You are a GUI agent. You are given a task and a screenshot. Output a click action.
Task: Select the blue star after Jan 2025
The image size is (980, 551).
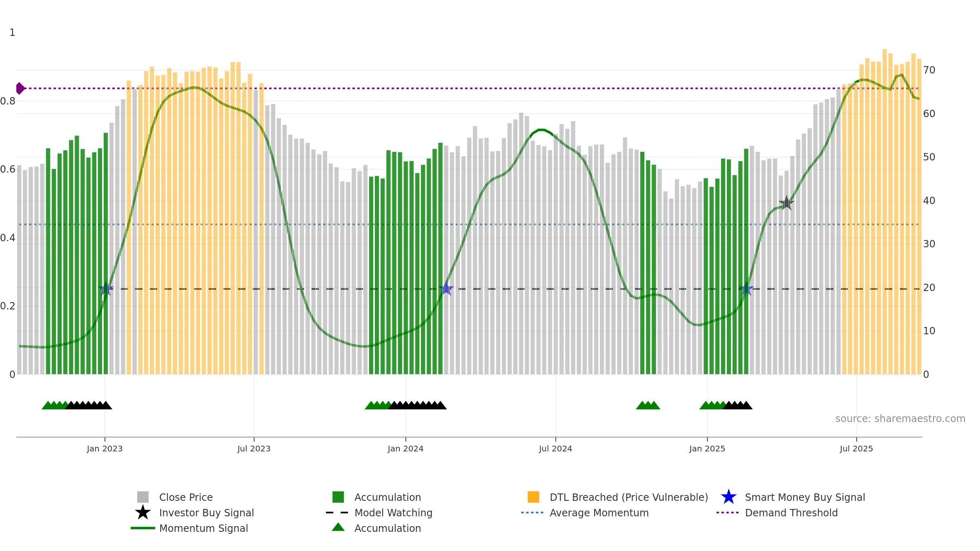point(746,289)
